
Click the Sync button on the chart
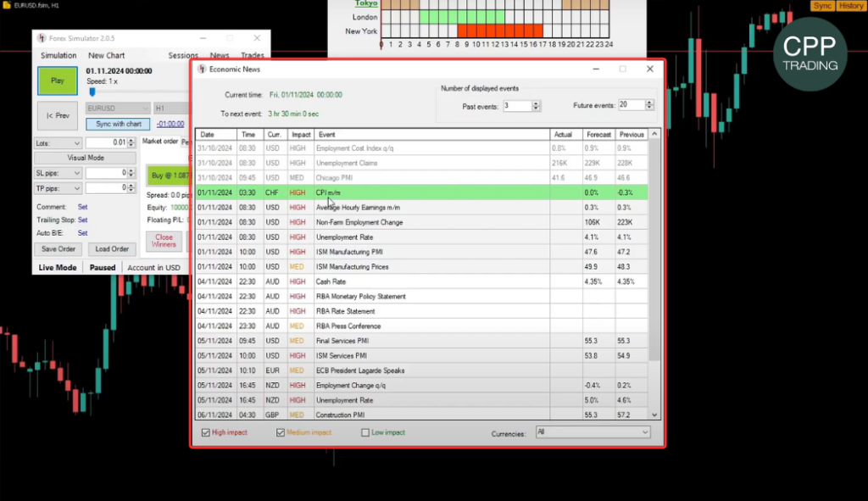tap(822, 6)
